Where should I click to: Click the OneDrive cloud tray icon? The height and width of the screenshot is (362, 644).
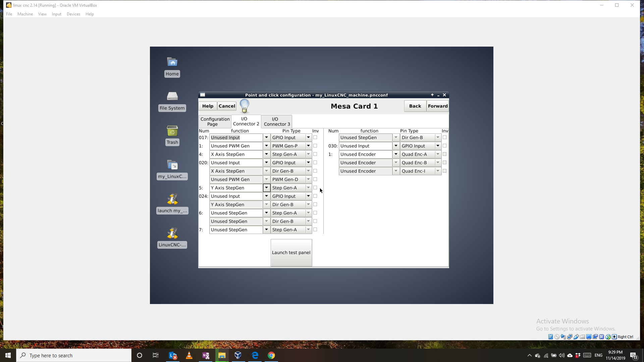pos(570,355)
